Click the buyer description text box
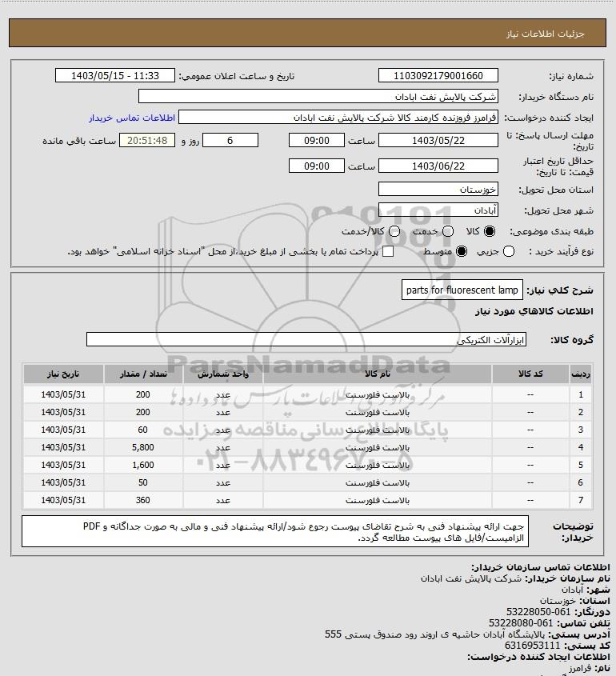 click(275, 531)
